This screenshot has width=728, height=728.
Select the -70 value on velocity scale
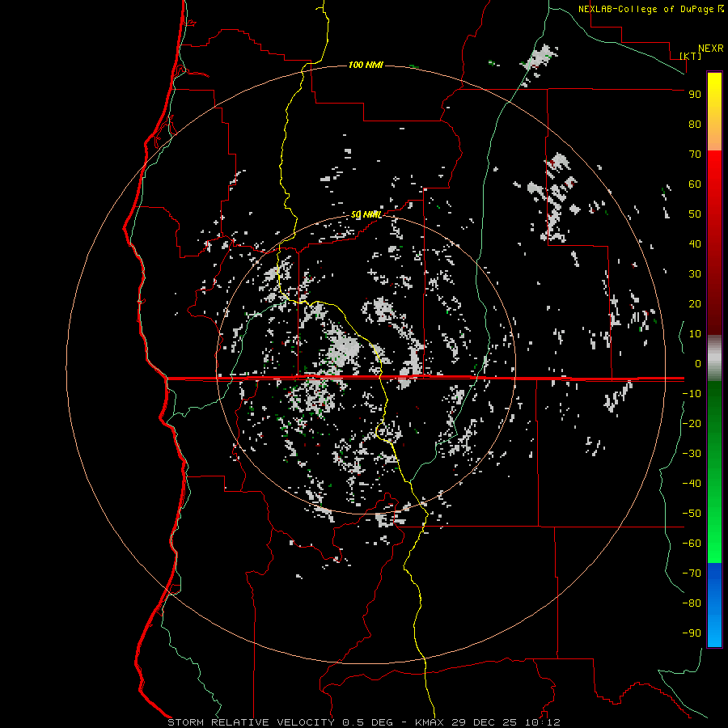tap(692, 574)
